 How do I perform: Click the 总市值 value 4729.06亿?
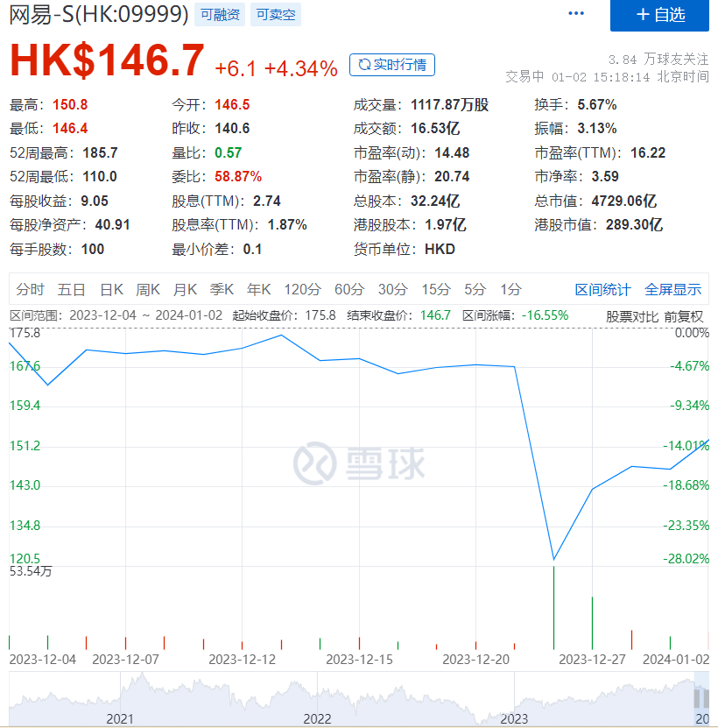coord(623,201)
